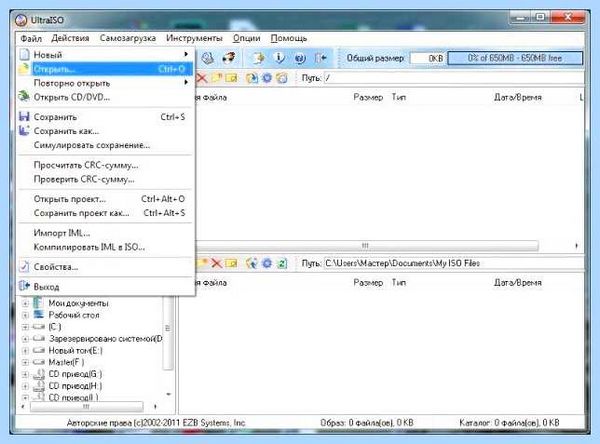Select Новый том(E:) in the folder tree
The width and height of the screenshot is (600, 444).
point(75,351)
